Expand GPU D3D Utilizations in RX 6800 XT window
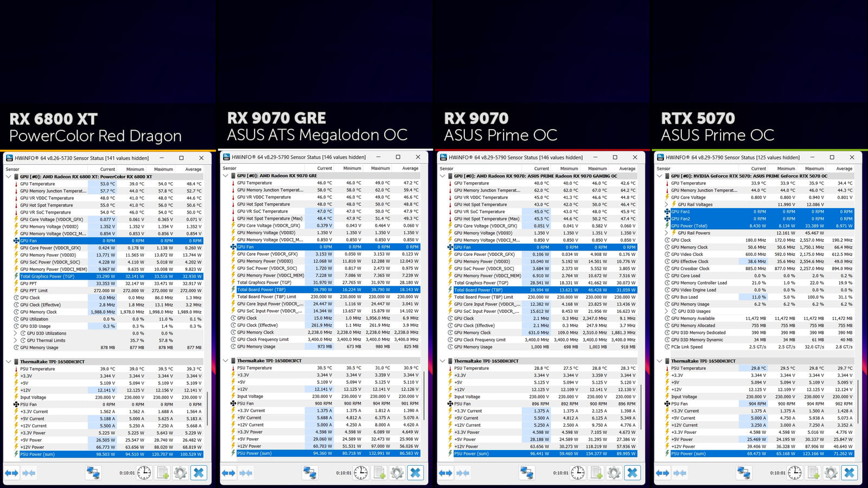 tap(16, 333)
